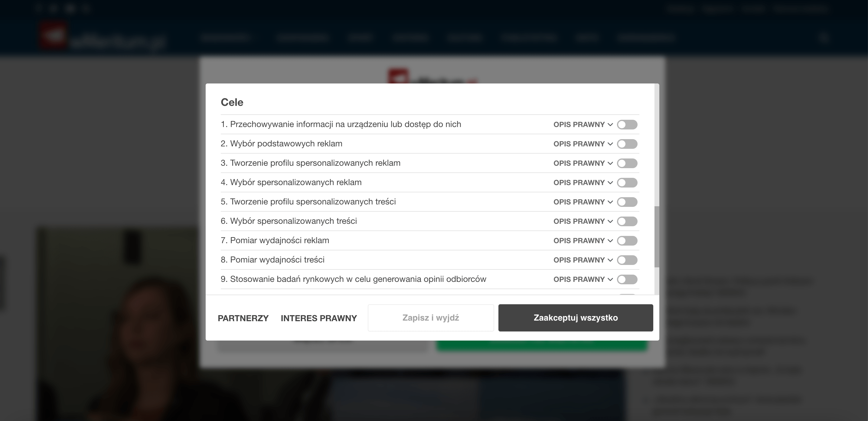868x421 pixels.
Task: Toggle Wybór spersonalizowanych treści switch
Action: pyautogui.click(x=627, y=221)
